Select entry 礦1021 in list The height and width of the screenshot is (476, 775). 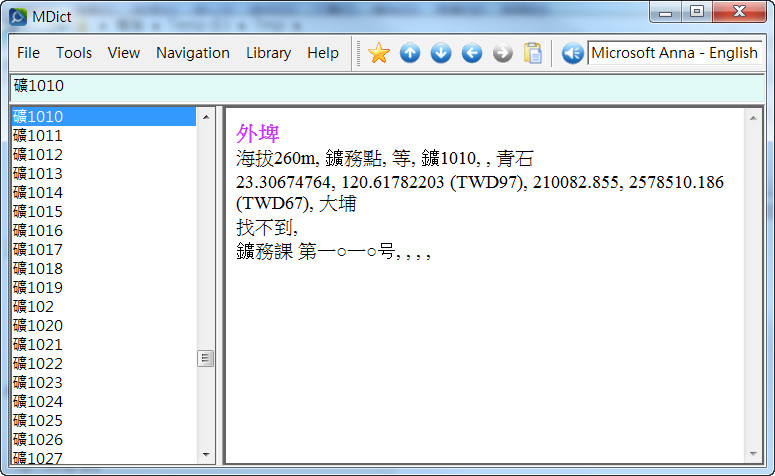104,345
